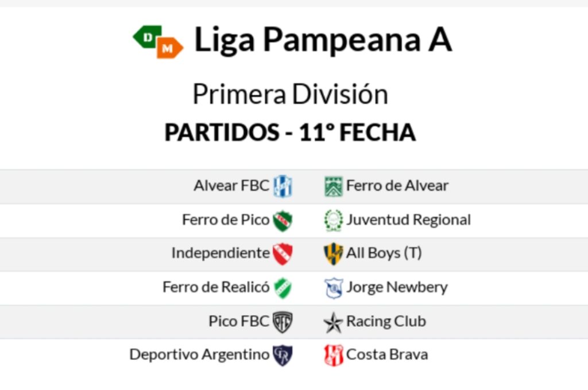
Task: Open the Juventud Regional team link
Action: [408, 220]
